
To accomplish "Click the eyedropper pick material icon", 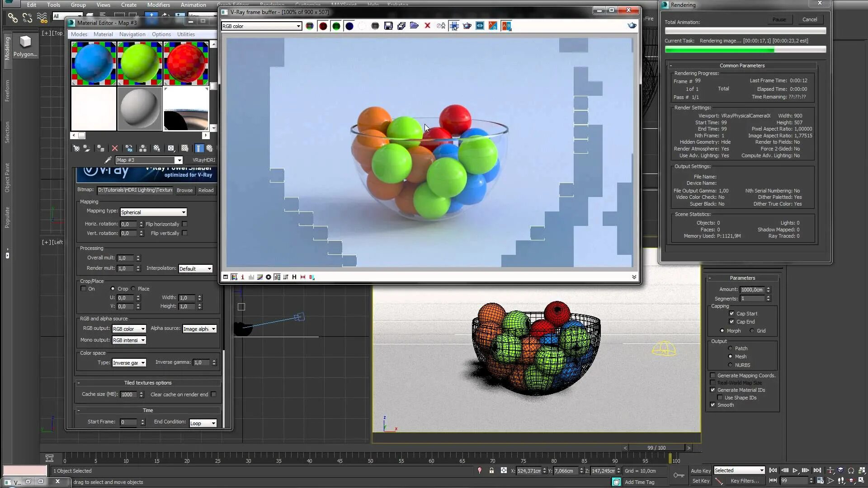I will (x=108, y=160).
